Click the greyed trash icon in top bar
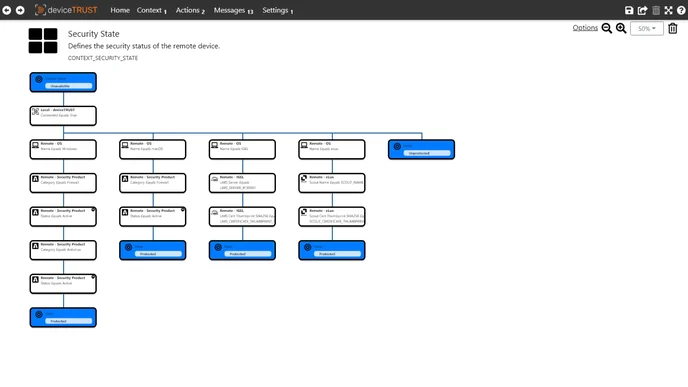 656,11
